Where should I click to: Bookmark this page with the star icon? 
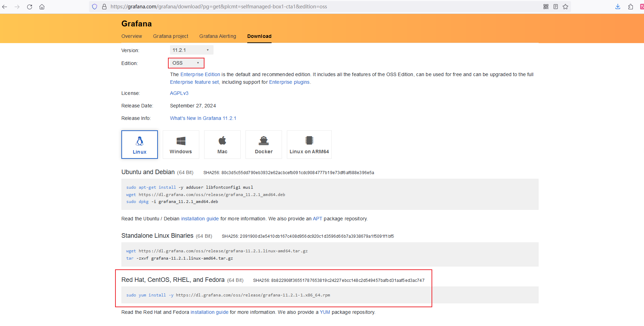pos(565,7)
